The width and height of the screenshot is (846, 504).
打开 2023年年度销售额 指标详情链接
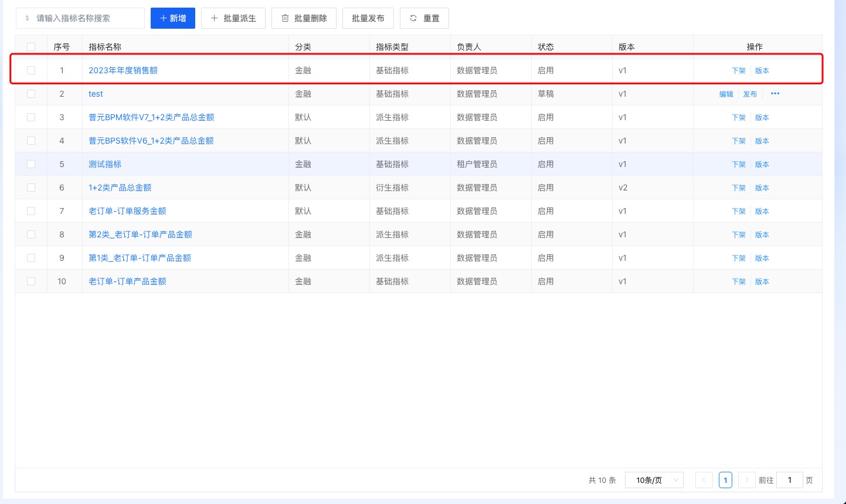[123, 70]
